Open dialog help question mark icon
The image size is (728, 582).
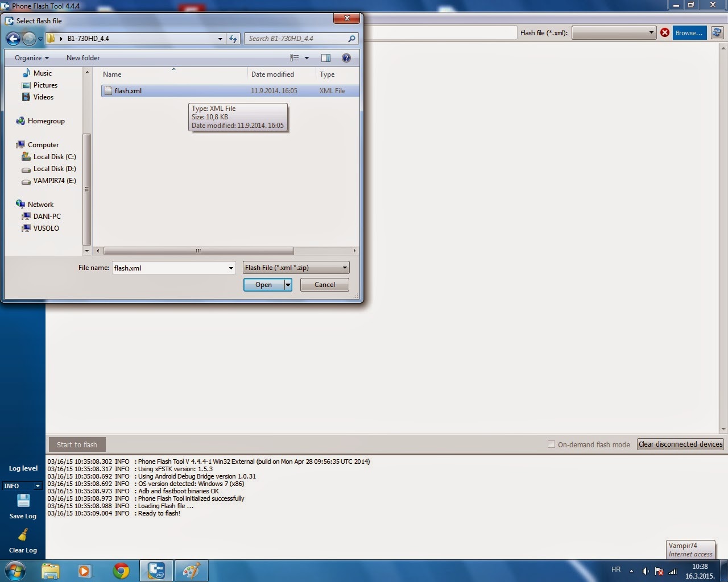(x=346, y=58)
